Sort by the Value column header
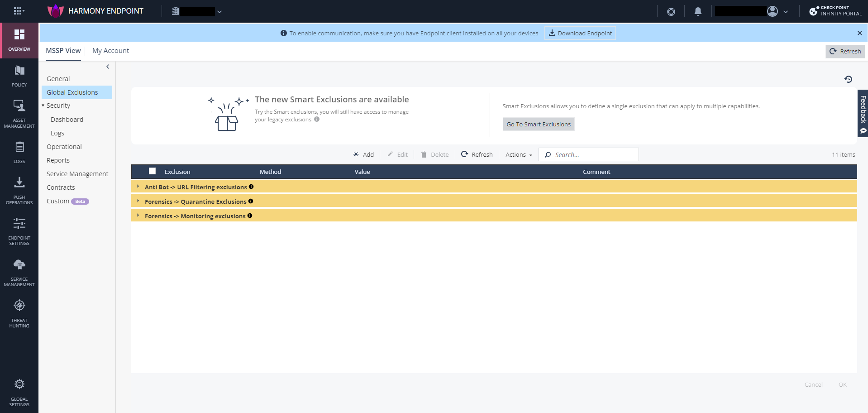Image resolution: width=868 pixels, height=413 pixels. (362, 172)
